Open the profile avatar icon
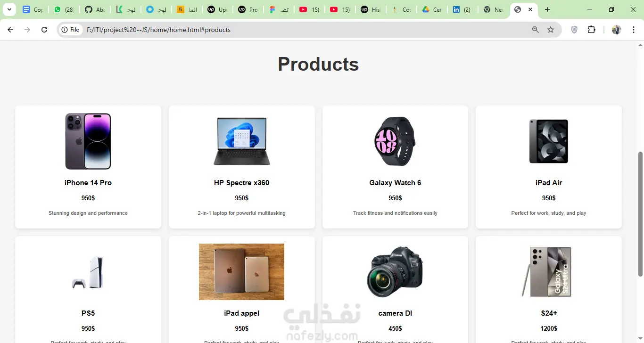644x343 pixels. (617, 30)
